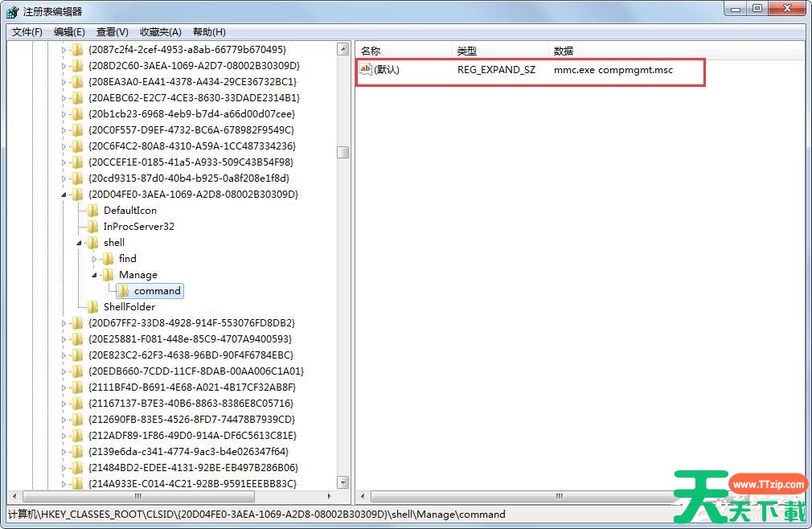Select the (默认) value's ab string icon
Image resolution: width=812 pixels, height=529 pixels.
(x=366, y=69)
